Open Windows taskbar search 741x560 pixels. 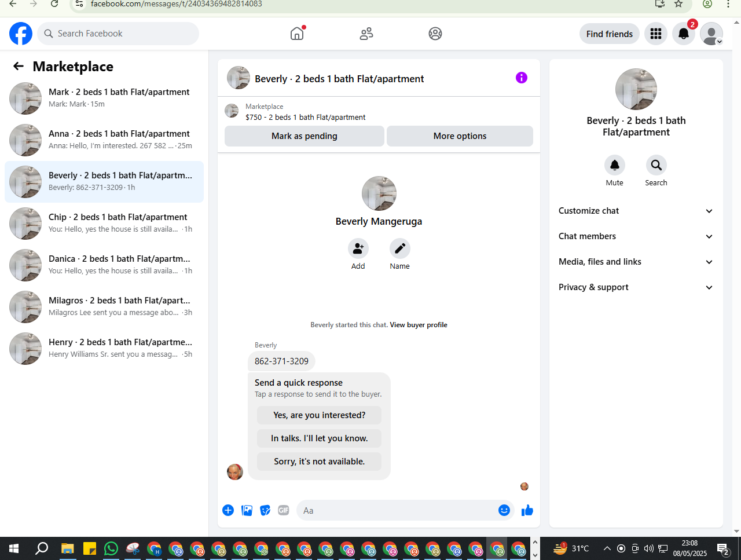pyautogui.click(x=42, y=548)
